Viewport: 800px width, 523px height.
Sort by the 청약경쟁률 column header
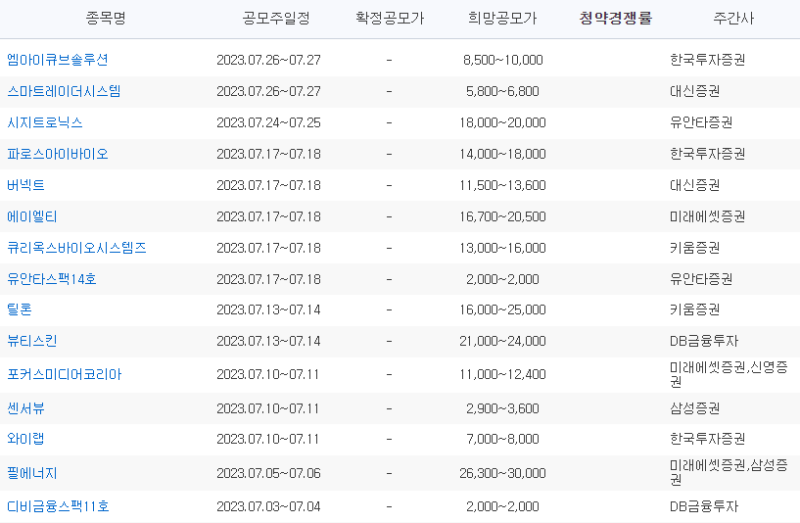[616, 18]
